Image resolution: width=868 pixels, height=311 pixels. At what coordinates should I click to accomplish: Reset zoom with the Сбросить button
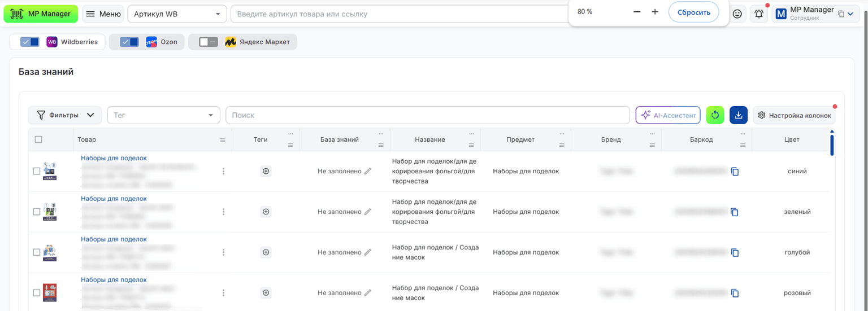pos(693,12)
